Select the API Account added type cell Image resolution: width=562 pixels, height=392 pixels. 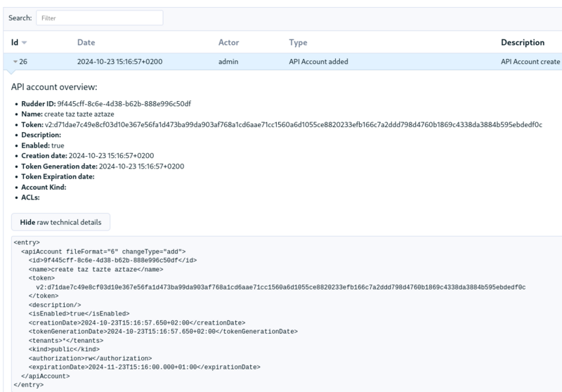click(319, 62)
